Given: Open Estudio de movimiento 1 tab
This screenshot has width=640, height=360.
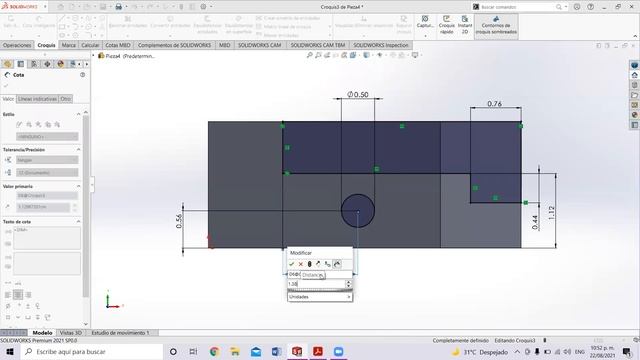Looking at the screenshot, I should pyautogui.click(x=120, y=333).
